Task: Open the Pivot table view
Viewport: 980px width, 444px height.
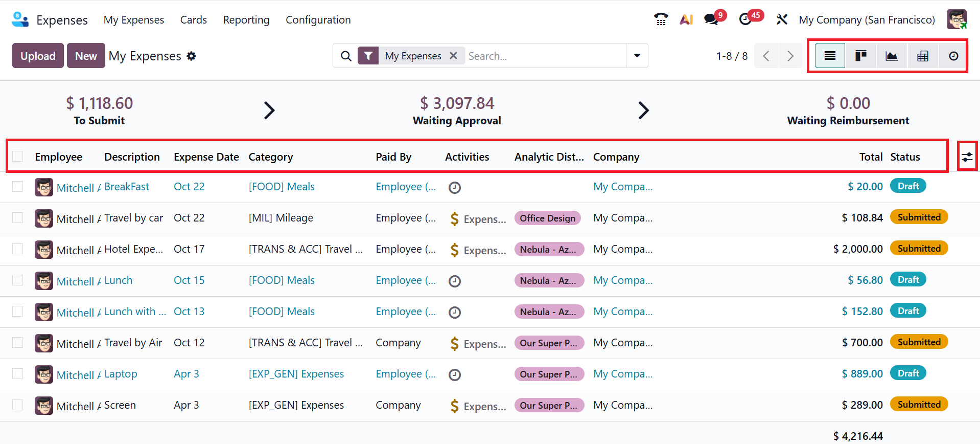Action: [x=923, y=56]
